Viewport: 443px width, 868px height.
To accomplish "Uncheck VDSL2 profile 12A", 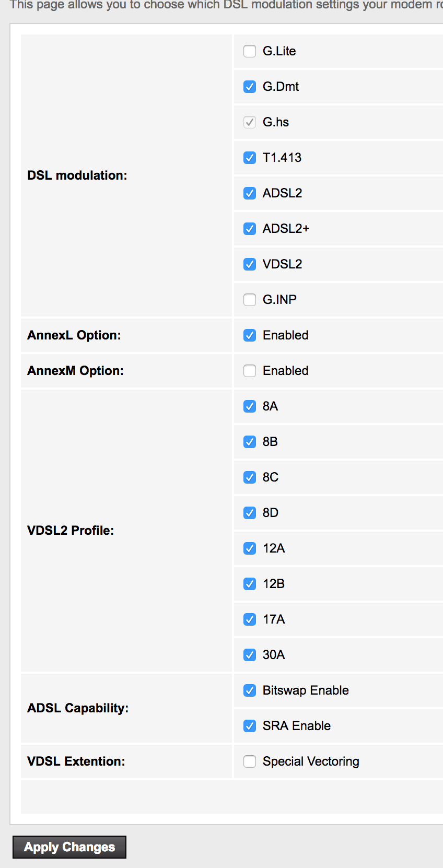I will tap(250, 548).
